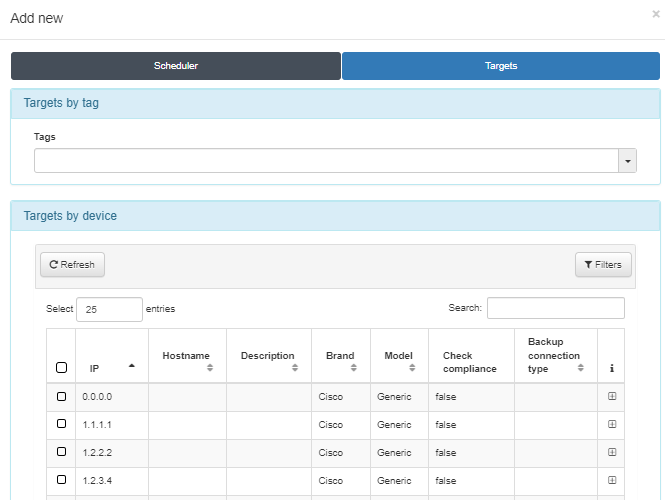665x500 pixels.
Task: Click into the Search input field
Action: (x=555, y=308)
